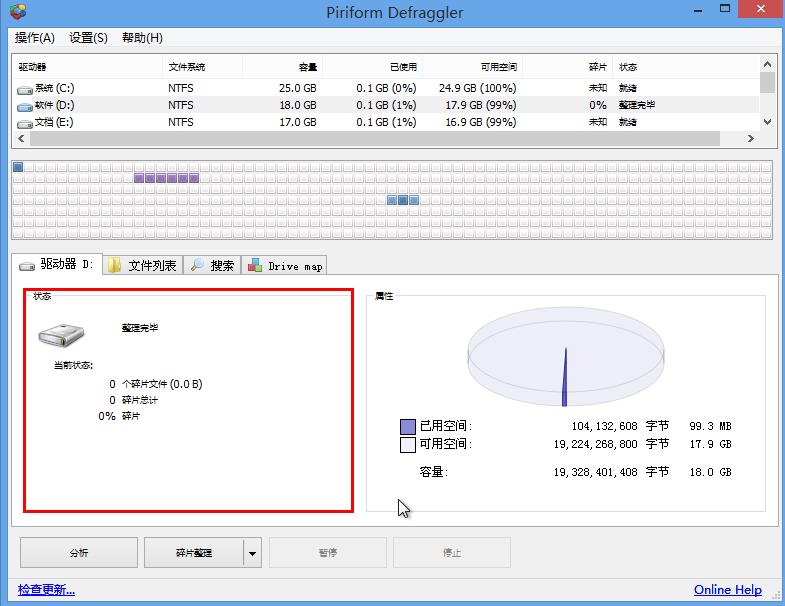Maximize the Defraggler window
The image size is (785, 606).
click(x=724, y=9)
